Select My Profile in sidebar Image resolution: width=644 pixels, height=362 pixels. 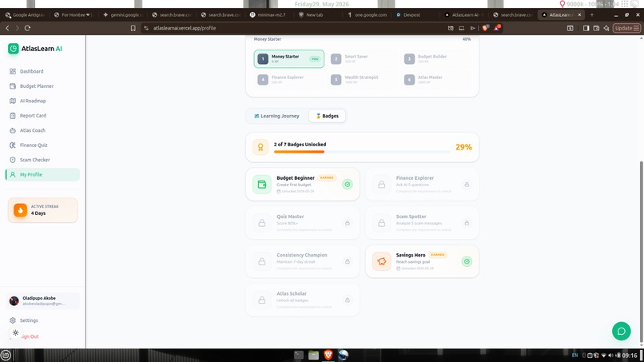tap(42, 175)
